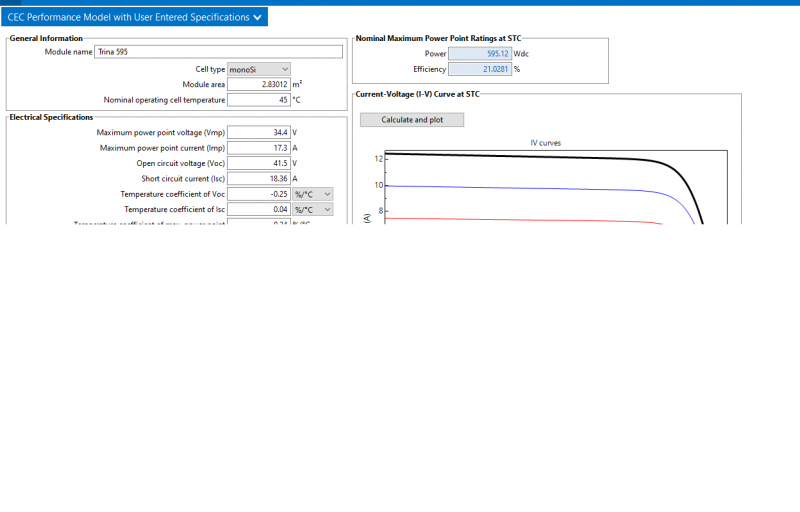Click the Nominal operating cell temperature field

259,100
